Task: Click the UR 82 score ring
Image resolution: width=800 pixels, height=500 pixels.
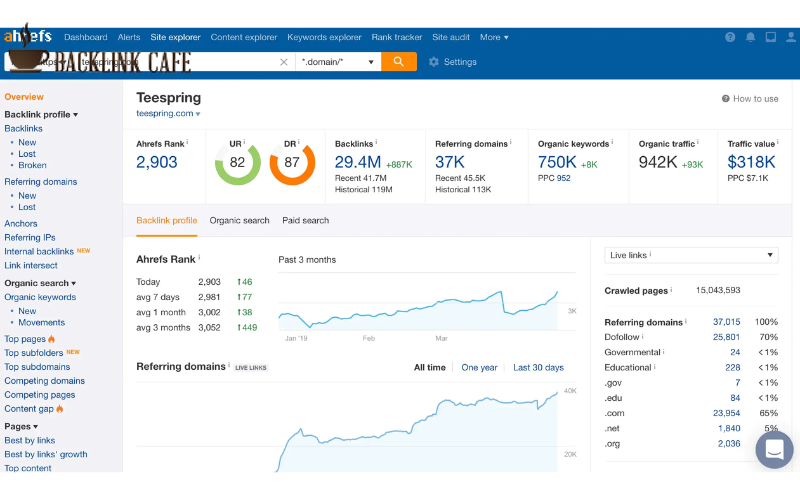Action: [237, 163]
